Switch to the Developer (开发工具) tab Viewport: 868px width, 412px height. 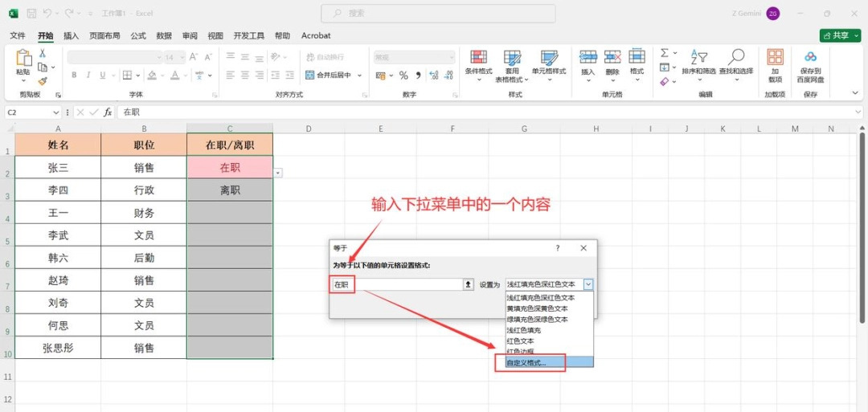[248, 35]
